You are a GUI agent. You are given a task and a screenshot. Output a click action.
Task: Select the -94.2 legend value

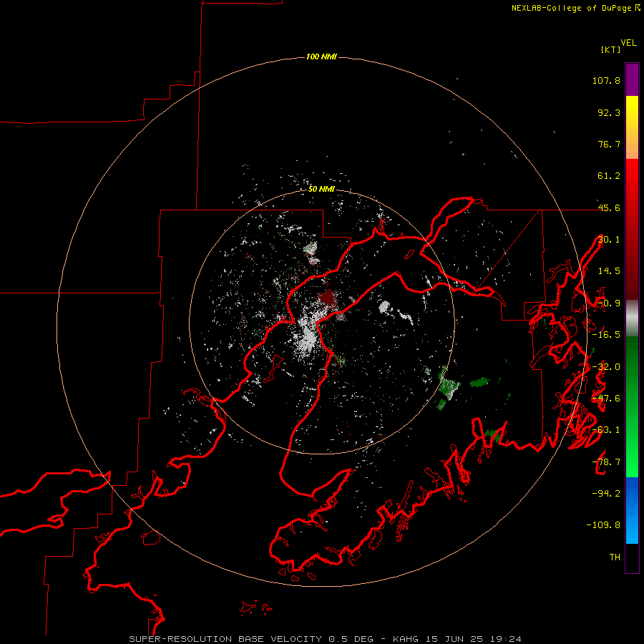pos(606,493)
